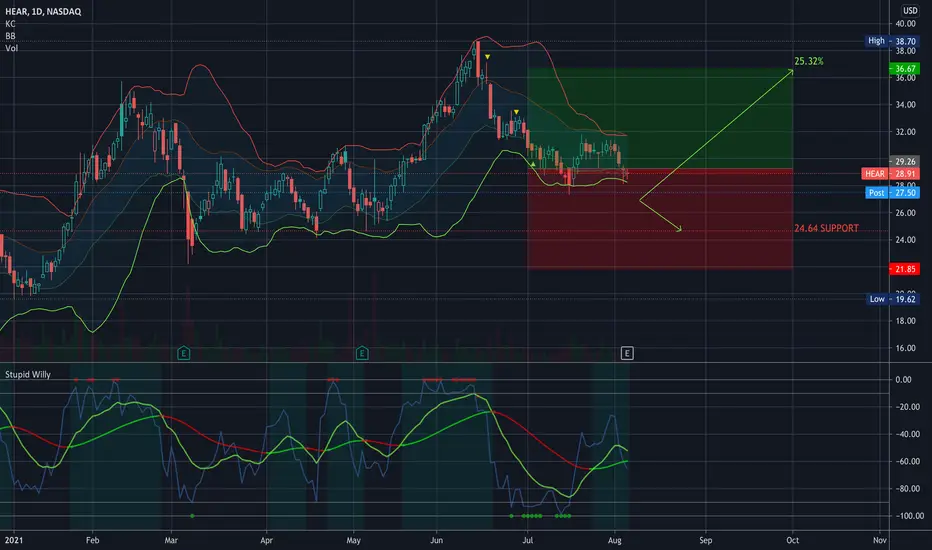This screenshot has height=550, width=932.
Task: Click the 24.00 price scale value
Action: pos(906,240)
